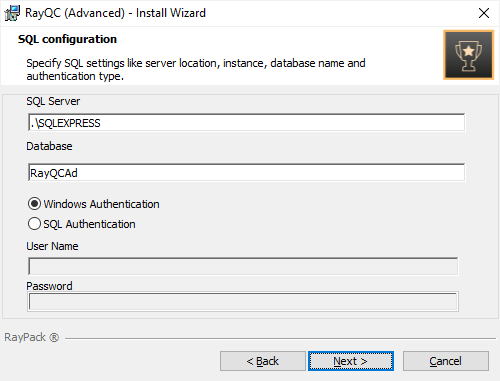Image resolution: width=500 pixels, height=381 pixels.
Task: Click the Password input field
Action: tap(243, 302)
